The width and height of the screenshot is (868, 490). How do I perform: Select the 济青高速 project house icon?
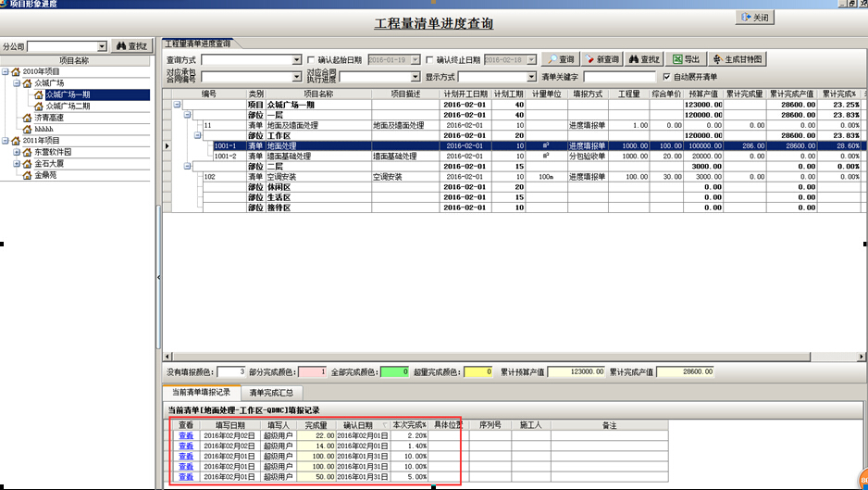27,118
